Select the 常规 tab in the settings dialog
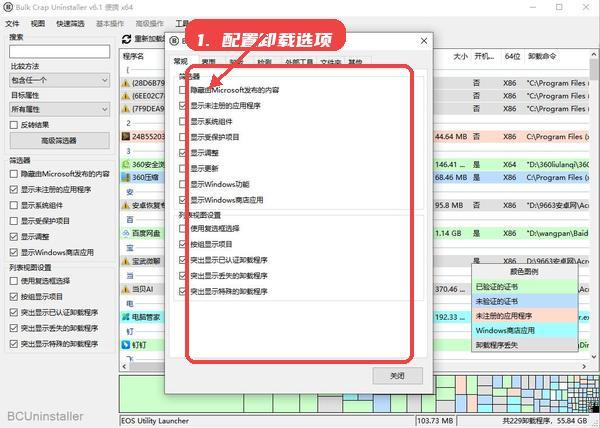The width and height of the screenshot is (600, 428). (x=181, y=61)
